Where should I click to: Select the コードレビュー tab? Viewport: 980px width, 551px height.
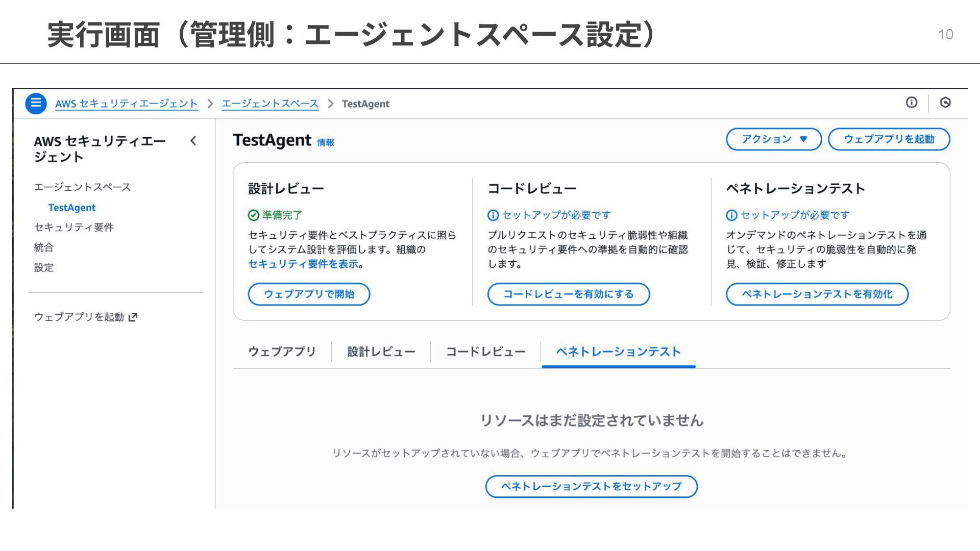tap(485, 352)
